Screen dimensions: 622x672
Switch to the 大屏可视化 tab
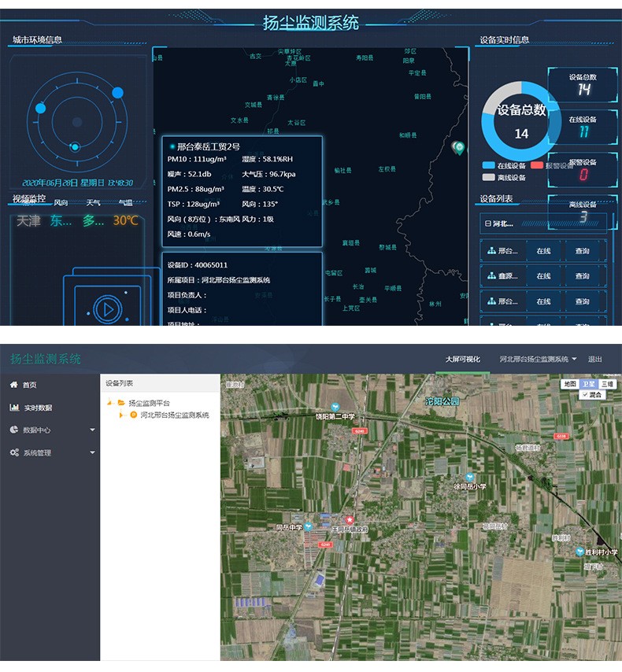click(462, 359)
